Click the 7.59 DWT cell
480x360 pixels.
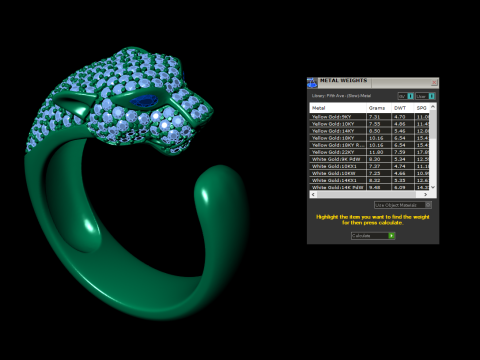(403, 152)
